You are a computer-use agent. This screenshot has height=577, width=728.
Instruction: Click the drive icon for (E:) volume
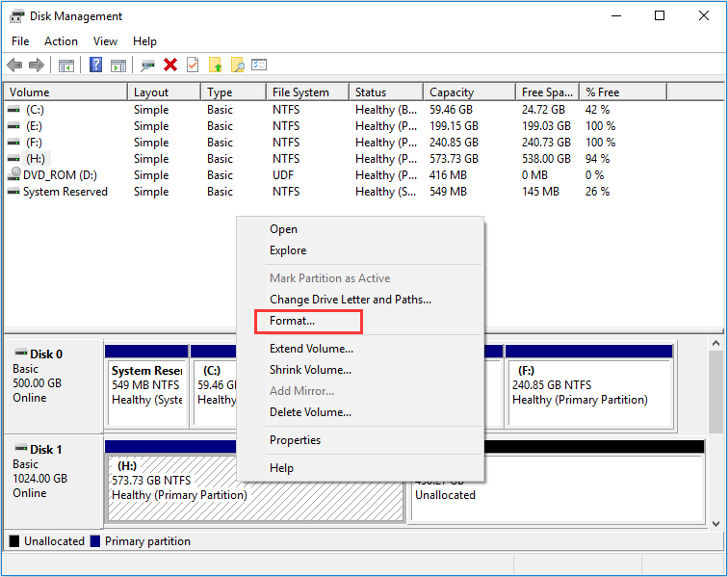[13, 126]
